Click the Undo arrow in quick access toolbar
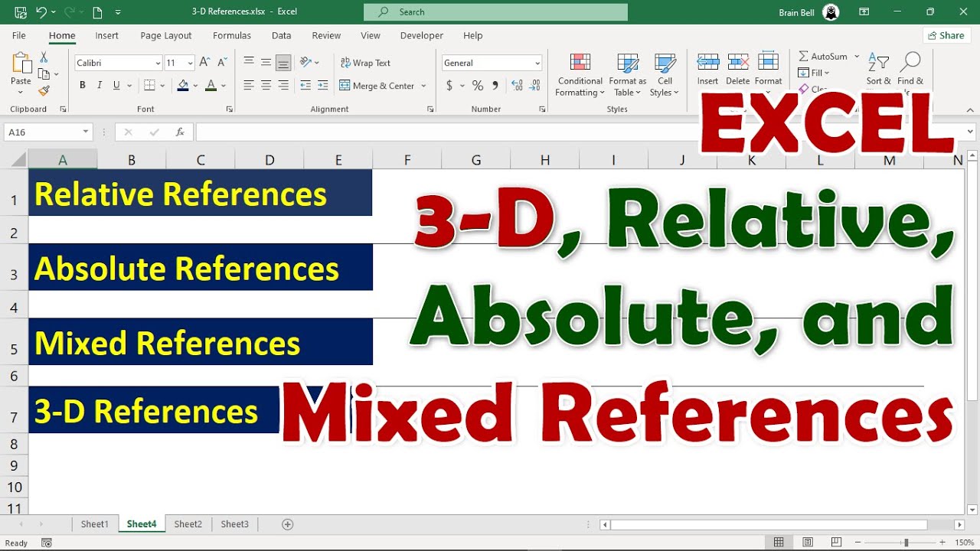This screenshot has height=551, width=980. click(41, 12)
